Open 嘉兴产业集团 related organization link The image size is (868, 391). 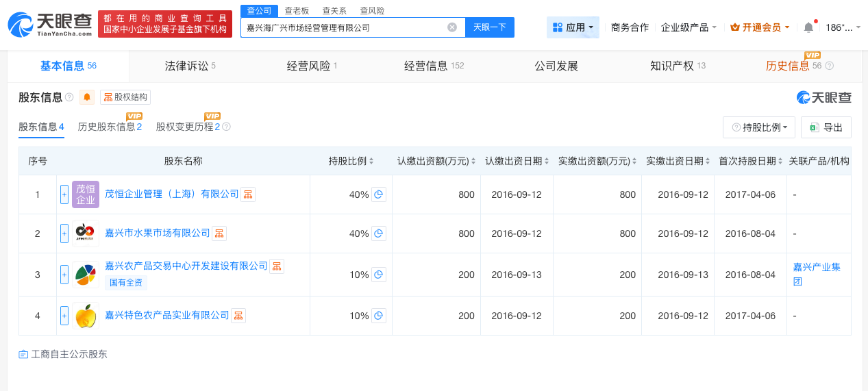point(817,275)
